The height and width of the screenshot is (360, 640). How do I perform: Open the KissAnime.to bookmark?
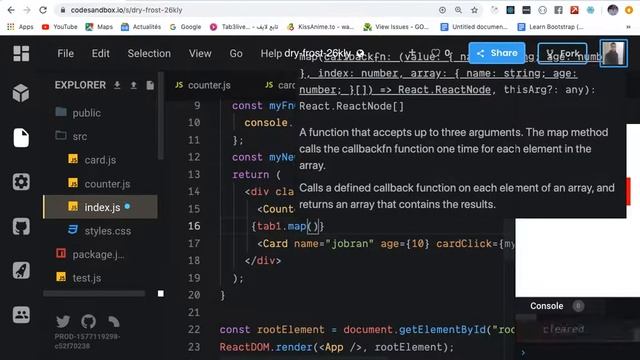click(320, 27)
